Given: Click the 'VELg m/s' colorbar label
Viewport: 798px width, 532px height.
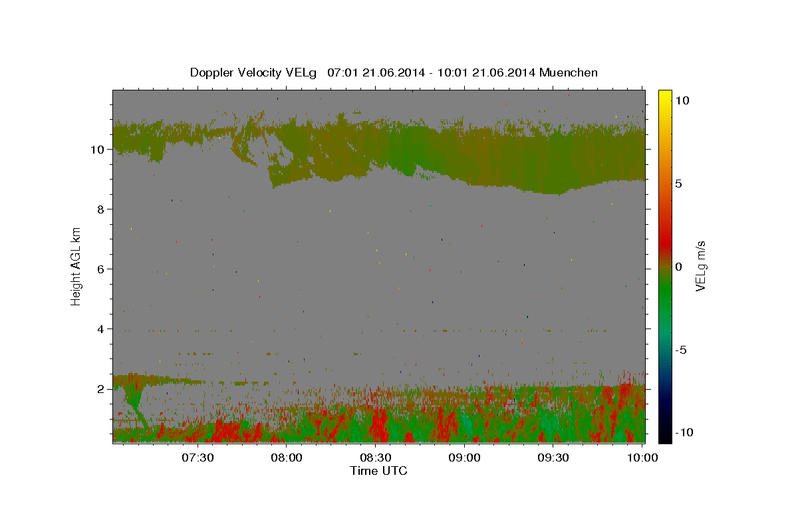Looking at the screenshot, I should (700, 267).
